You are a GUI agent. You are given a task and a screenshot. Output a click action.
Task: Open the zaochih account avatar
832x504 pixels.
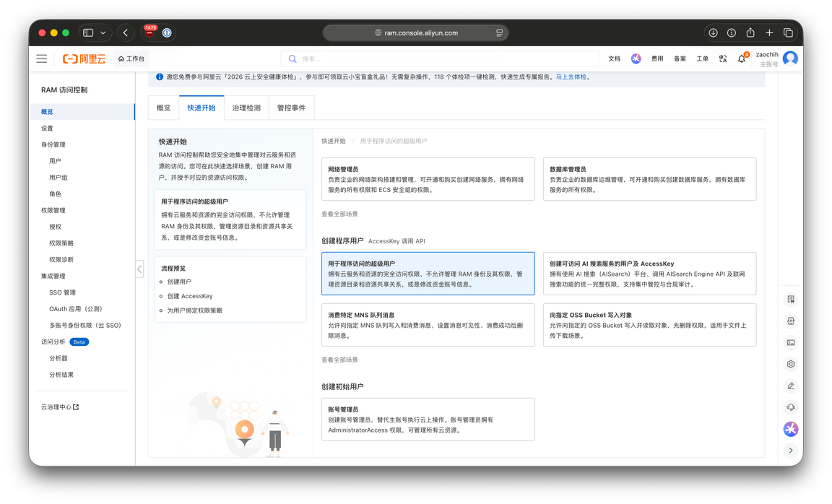790,58
